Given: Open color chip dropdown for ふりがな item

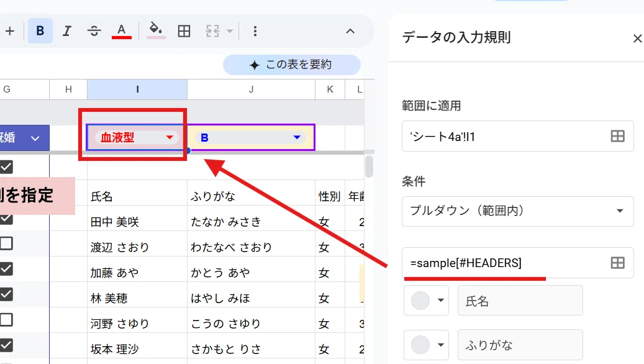Looking at the screenshot, I should coord(426,345).
